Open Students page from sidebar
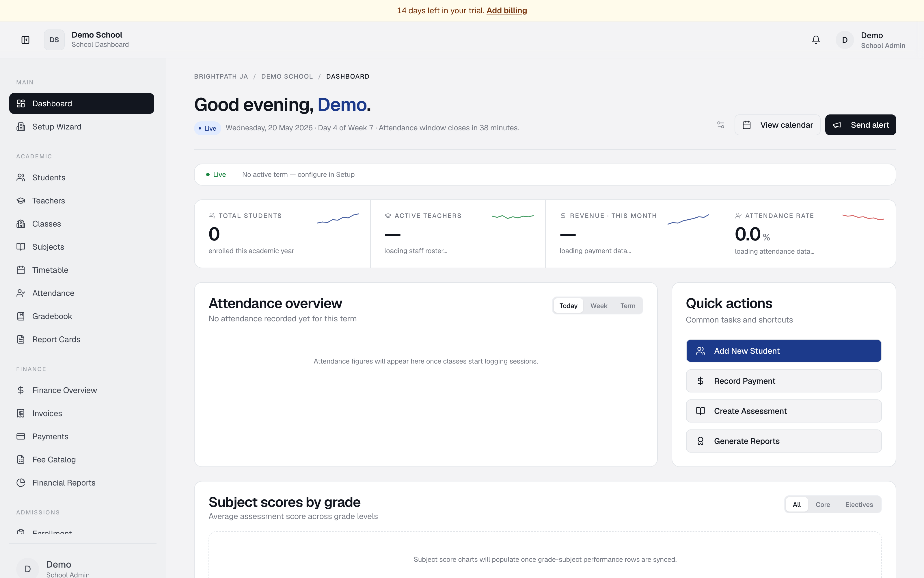Image resolution: width=924 pixels, height=578 pixels. tap(82, 177)
